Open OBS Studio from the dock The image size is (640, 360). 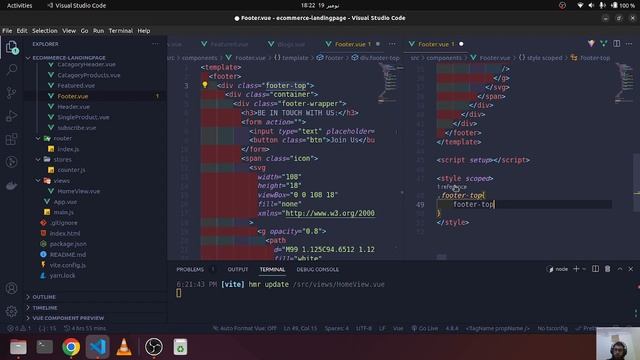coord(154,347)
